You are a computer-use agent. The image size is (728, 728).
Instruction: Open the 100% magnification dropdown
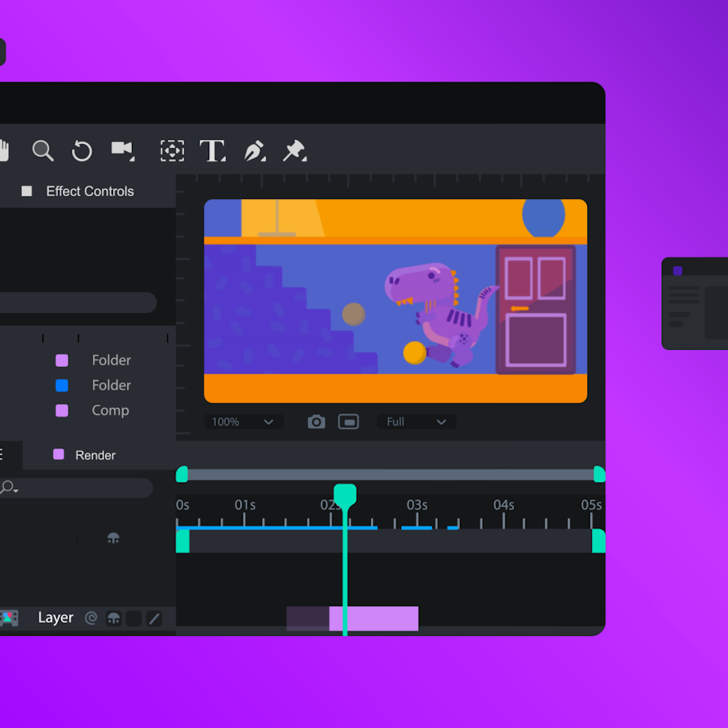pyautogui.click(x=243, y=422)
